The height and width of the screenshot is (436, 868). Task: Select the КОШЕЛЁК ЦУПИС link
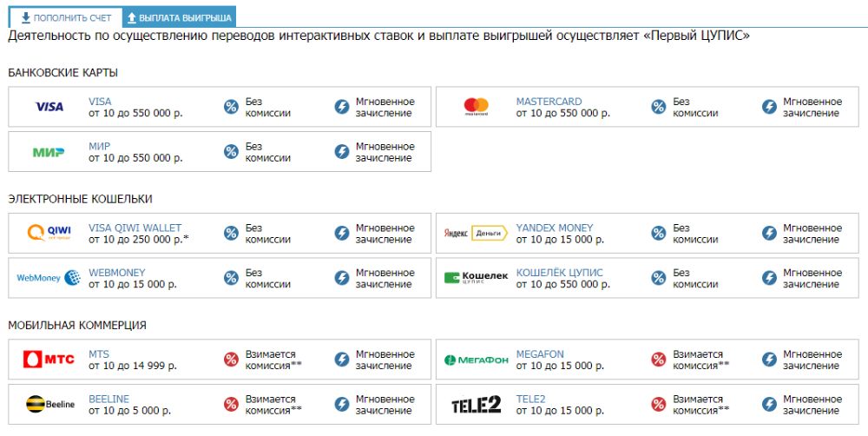559,273
